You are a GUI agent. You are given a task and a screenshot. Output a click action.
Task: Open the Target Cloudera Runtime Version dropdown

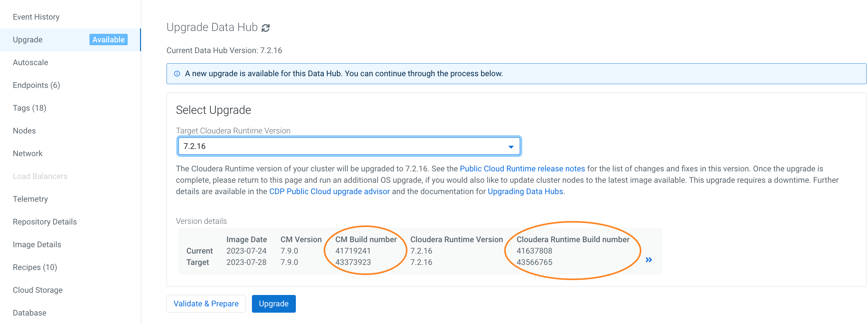(x=349, y=146)
